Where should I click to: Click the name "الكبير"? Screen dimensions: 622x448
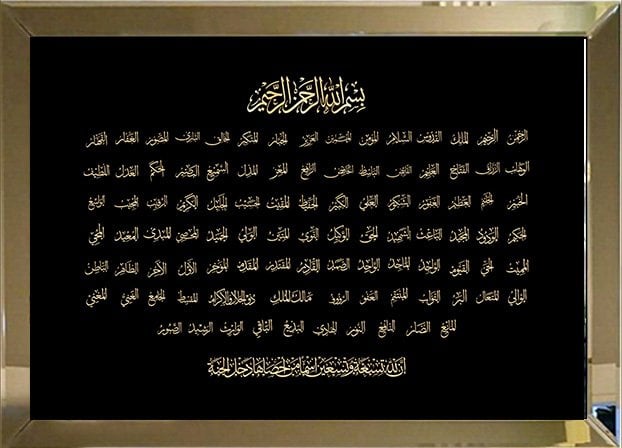pos(339,203)
